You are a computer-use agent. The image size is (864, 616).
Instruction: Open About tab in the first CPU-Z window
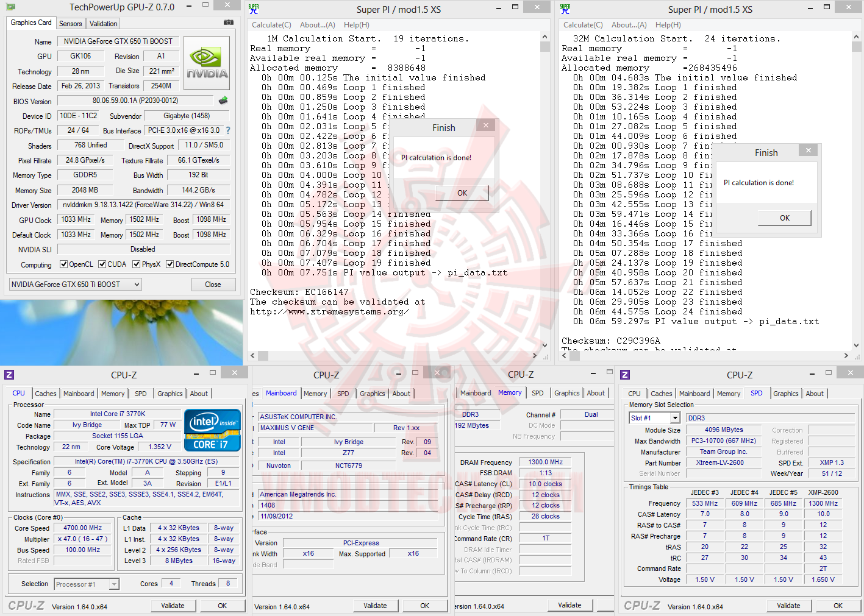click(x=199, y=394)
